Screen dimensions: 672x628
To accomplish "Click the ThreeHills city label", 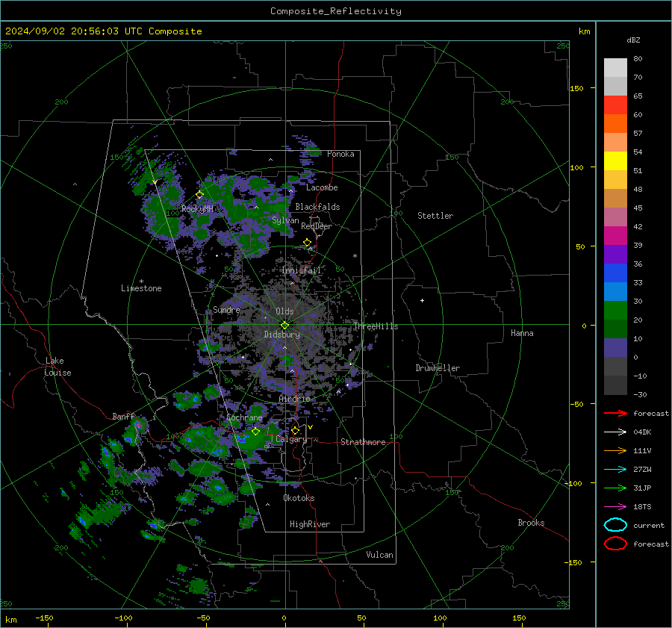I will [376, 326].
